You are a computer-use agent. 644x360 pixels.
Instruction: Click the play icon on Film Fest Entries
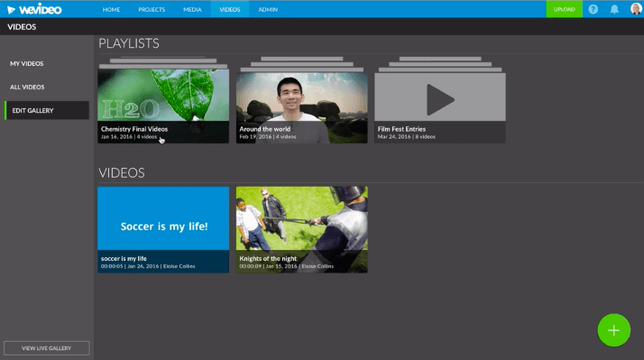point(440,99)
